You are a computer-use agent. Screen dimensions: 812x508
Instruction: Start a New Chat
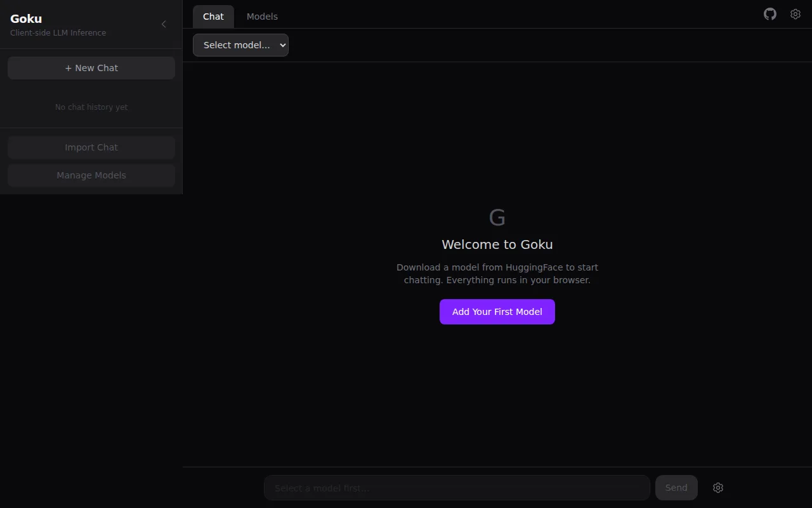pos(91,68)
